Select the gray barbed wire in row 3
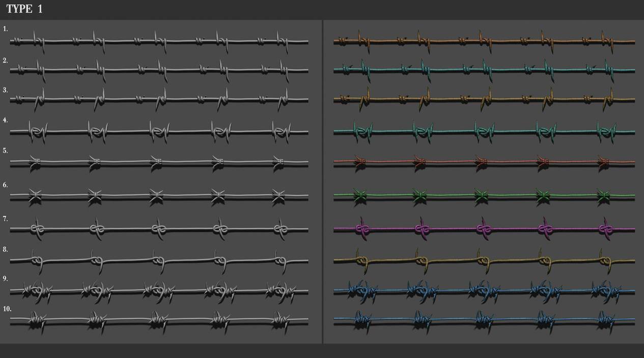The height and width of the screenshot is (358, 644). (159, 99)
